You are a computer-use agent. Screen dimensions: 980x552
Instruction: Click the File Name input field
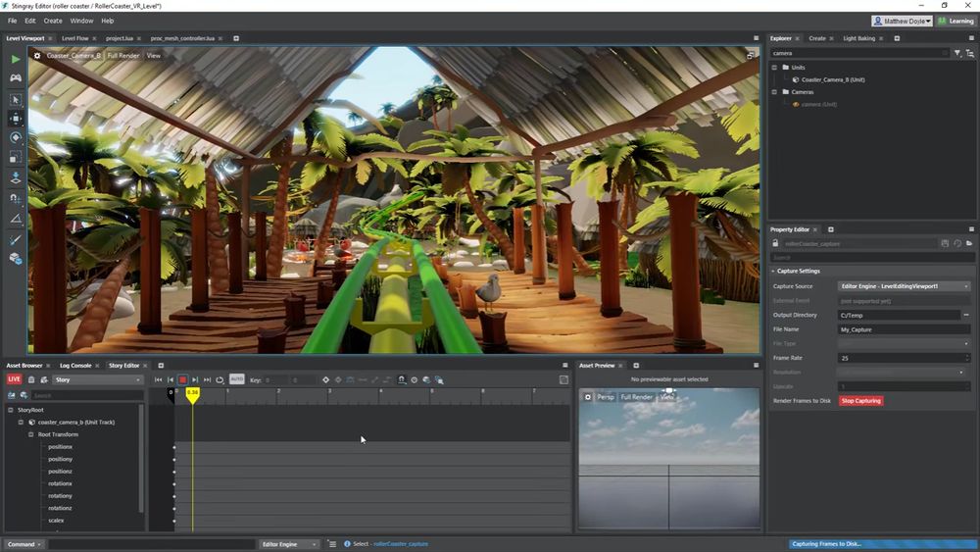904,329
